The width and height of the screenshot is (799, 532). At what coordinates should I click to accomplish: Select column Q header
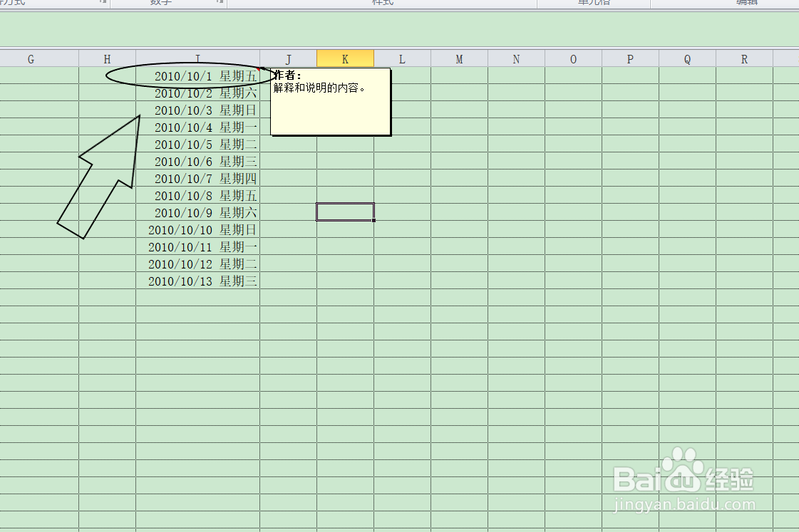click(687, 59)
